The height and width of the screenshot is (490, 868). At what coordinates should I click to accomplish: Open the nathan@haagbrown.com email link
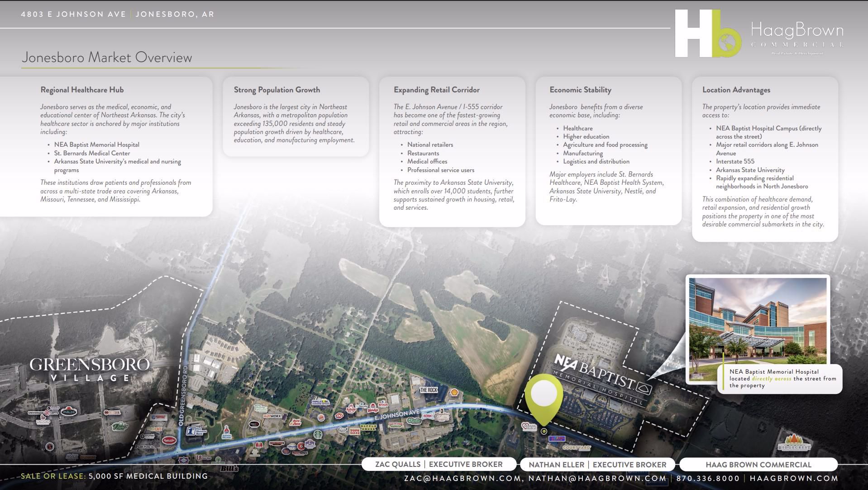[597, 479]
